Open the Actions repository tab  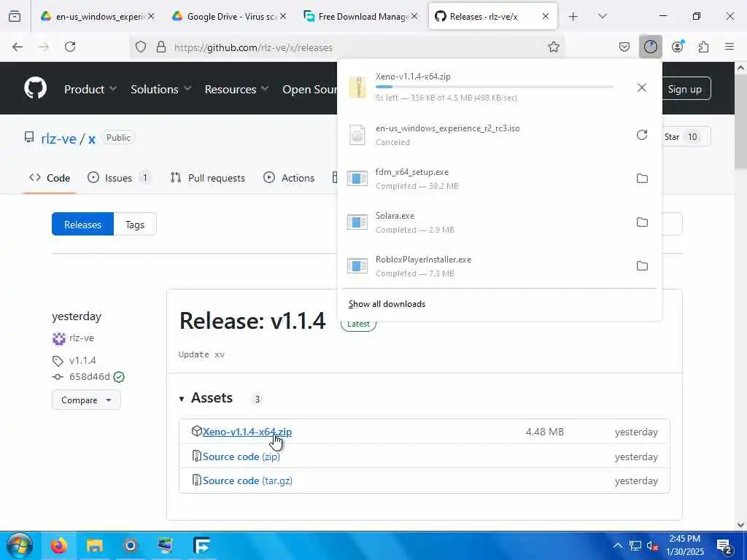[x=289, y=178]
